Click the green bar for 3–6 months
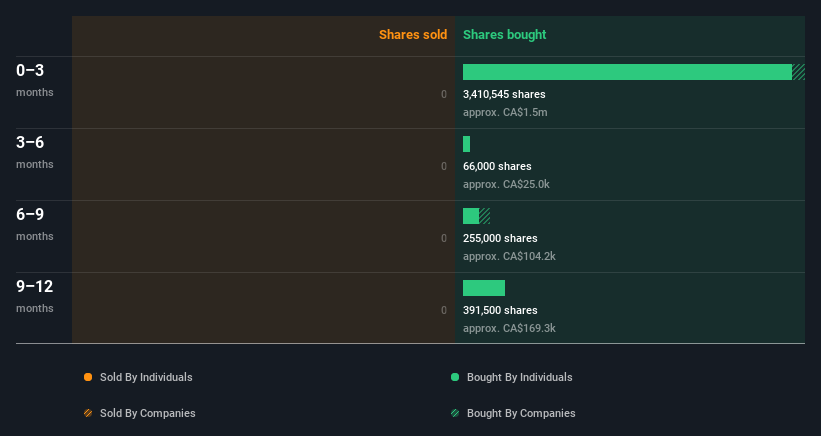The height and width of the screenshot is (436, 821). click(x=467, y=144)
